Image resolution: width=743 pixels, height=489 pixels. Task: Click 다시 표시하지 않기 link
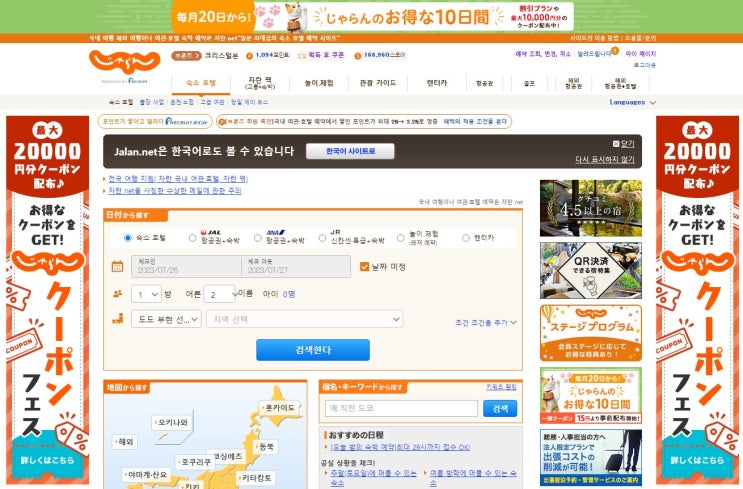tap(605, 160)
